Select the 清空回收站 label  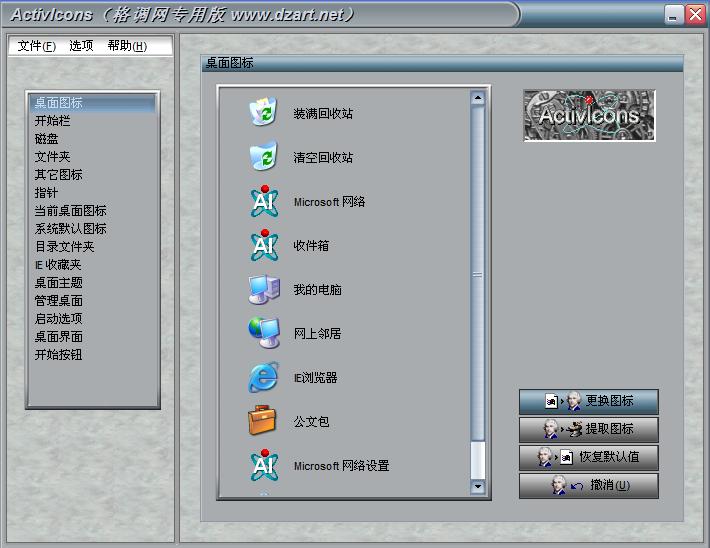pos(323,158)
